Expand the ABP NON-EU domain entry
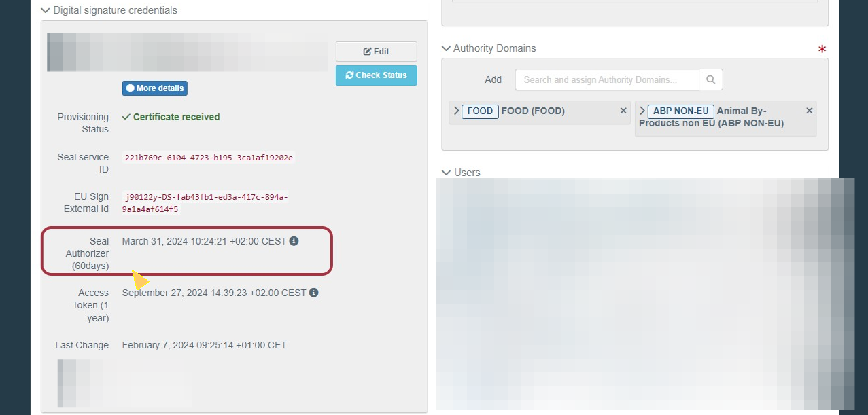The image size is (868, 415). click(x=642, y=111)
